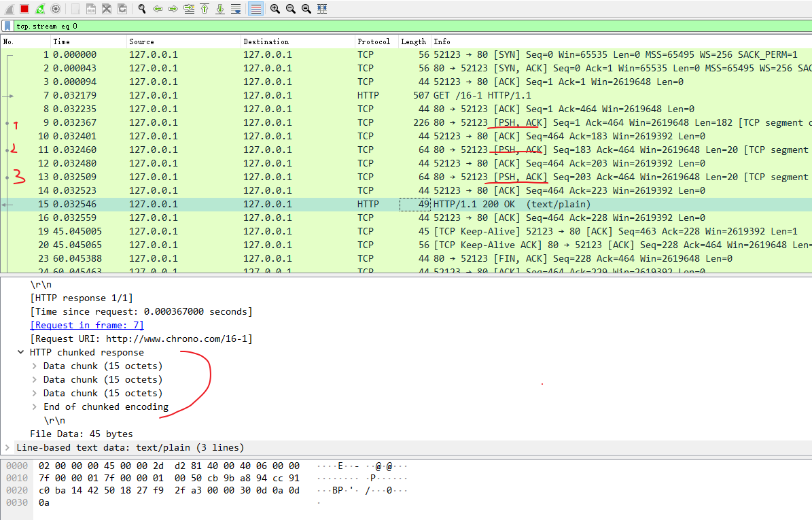Viewport: 812px width, 520px height.
Task: Jump to the first packet
Action: tap(205, 9)
